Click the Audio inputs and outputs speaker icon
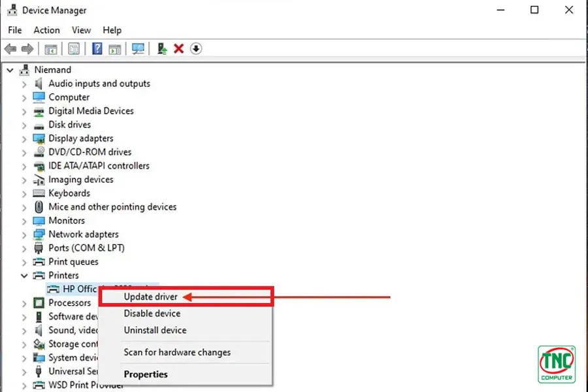588x392 pixels. click(39, 84)
